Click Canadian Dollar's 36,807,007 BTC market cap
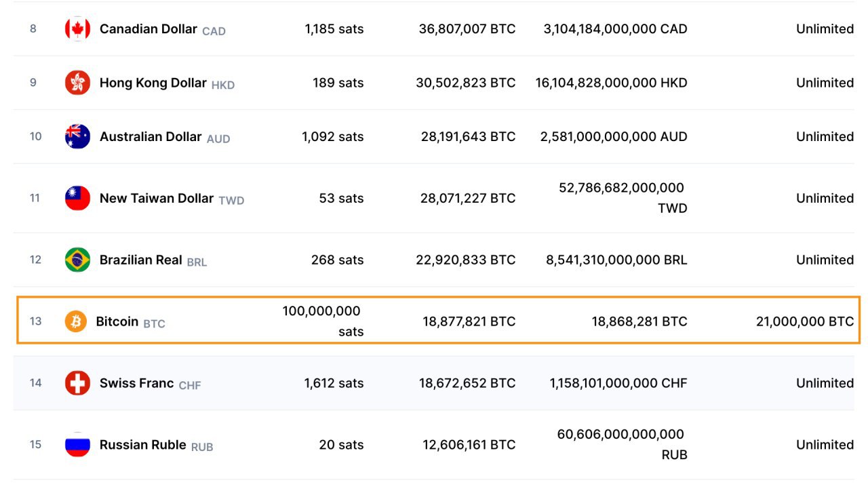868x493 pixels. tap(467, 29)
